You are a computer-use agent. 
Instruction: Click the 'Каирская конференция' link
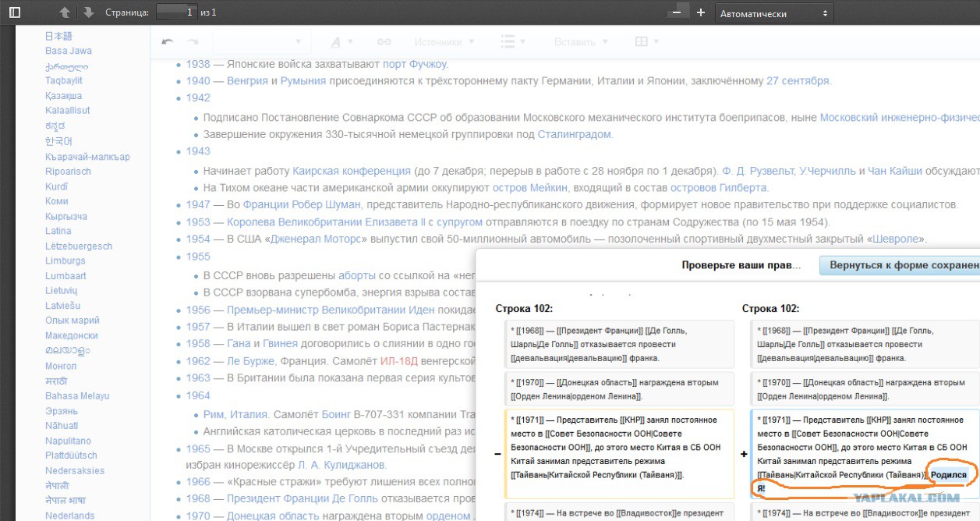point(352,170)
